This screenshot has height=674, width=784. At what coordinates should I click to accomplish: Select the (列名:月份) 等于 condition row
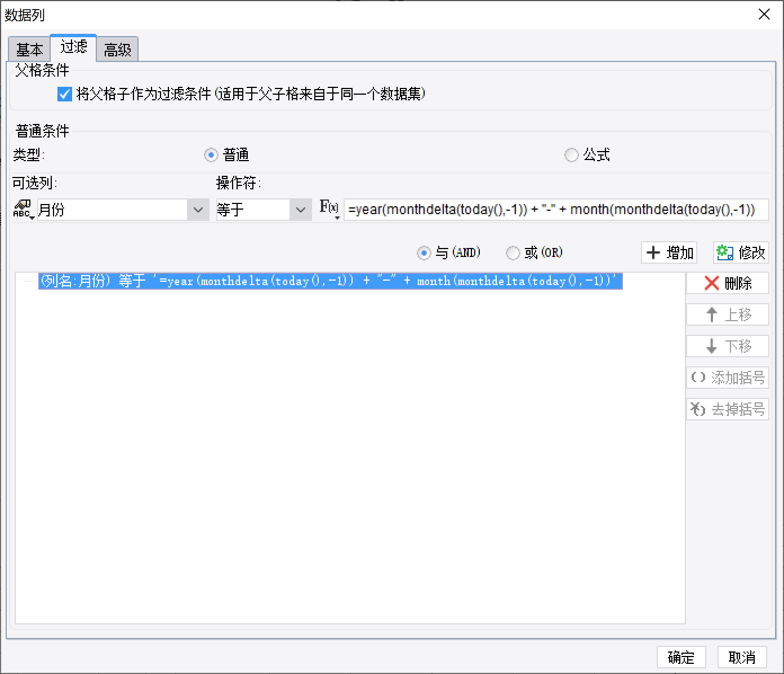coord(330,281)
